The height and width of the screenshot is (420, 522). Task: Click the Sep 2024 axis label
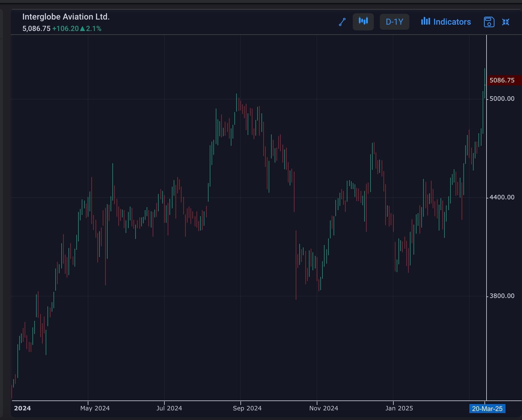(247, 408)
